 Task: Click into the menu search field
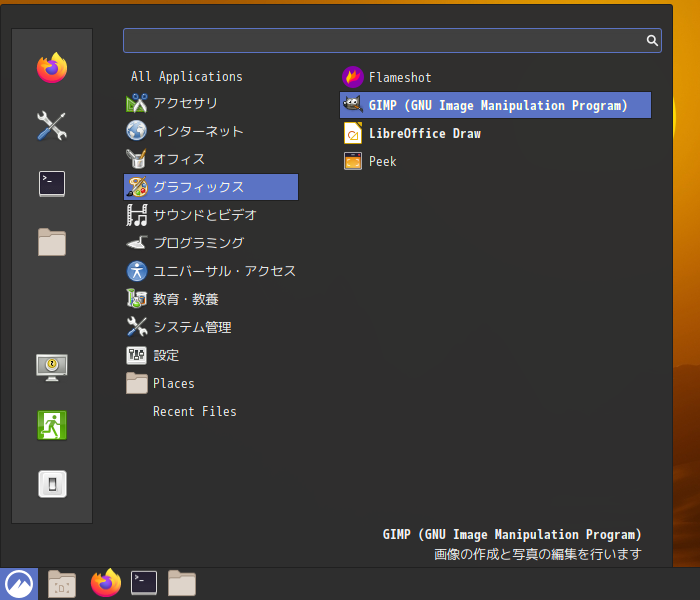[392, 41]
